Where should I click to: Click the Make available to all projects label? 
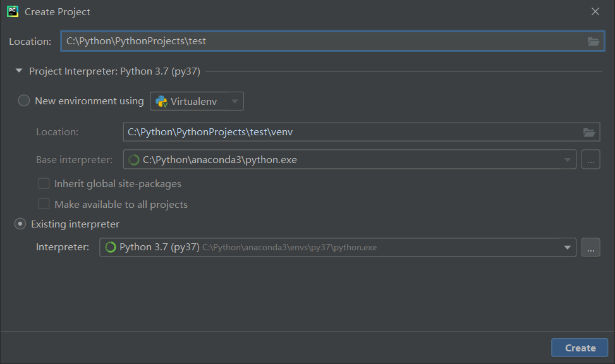(x=121, y=204)
